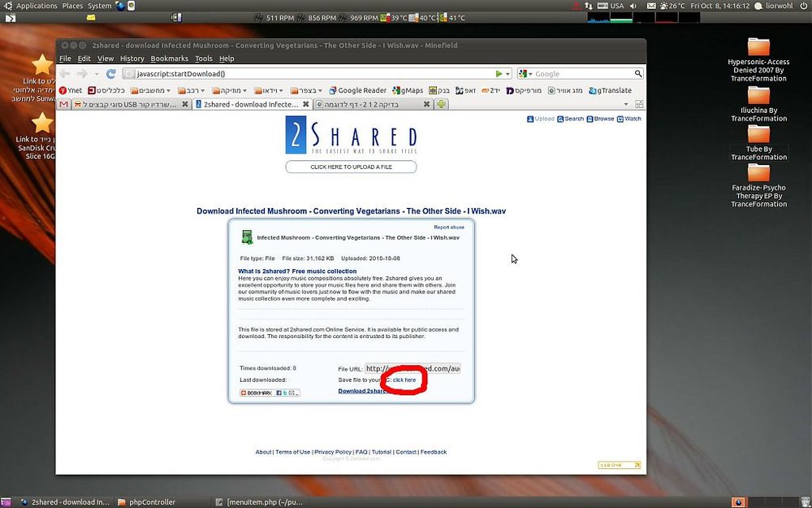Click the green site icon beside the file name
The image size is (812, 508).
pos(247,237)
